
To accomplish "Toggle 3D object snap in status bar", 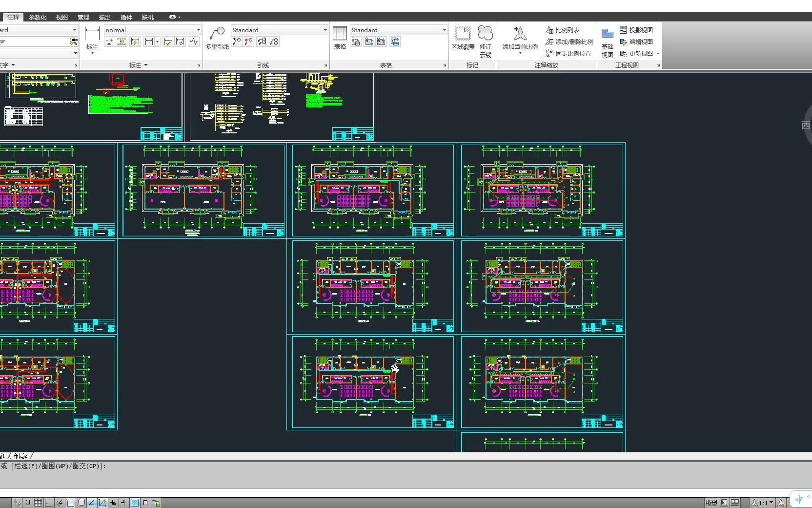I will (x=81, y=503).
